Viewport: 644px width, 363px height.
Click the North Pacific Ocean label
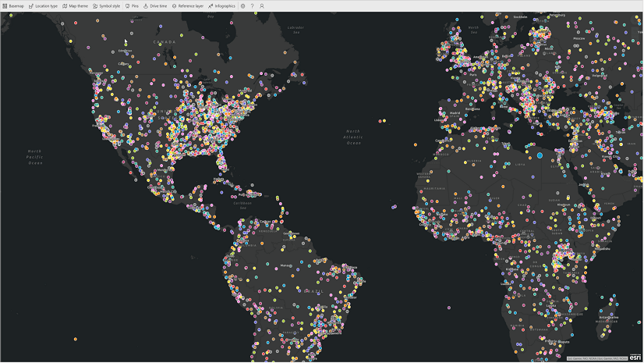pyautogui.click(x=35, y=157)
